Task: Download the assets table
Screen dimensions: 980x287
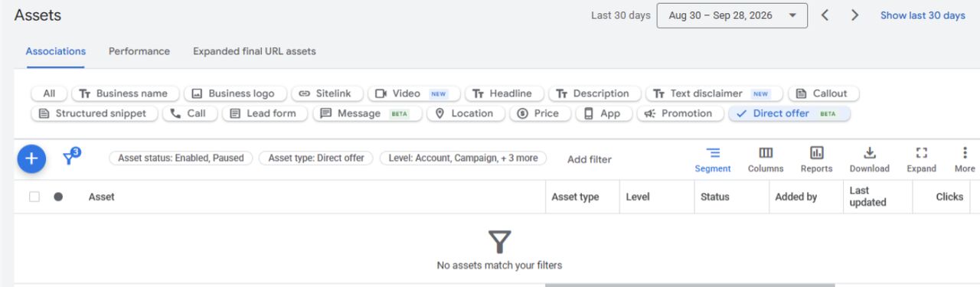Action: 870,159
